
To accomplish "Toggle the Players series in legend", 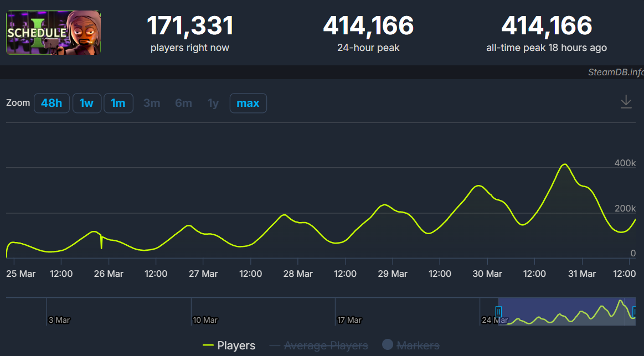I will pyautogui.click(x=229, y=345).
